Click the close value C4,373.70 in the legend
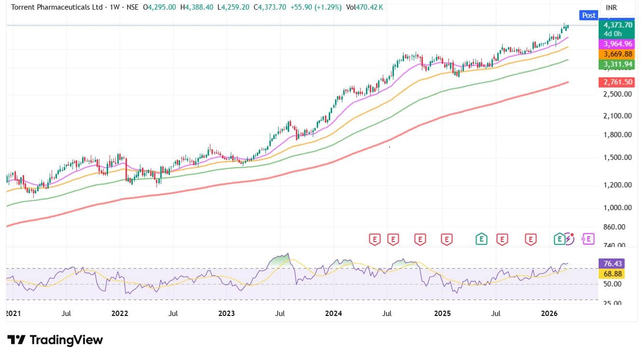Viewport: 644px width, 358px height. (269, 7)
